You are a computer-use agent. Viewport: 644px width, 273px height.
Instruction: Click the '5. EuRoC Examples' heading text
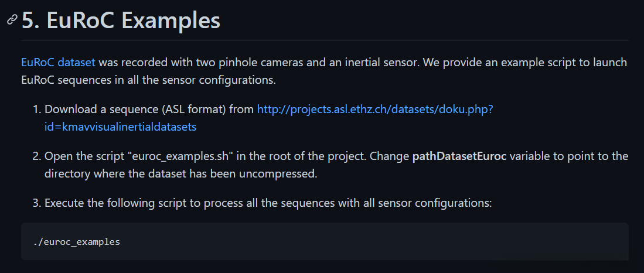[121, 21]
